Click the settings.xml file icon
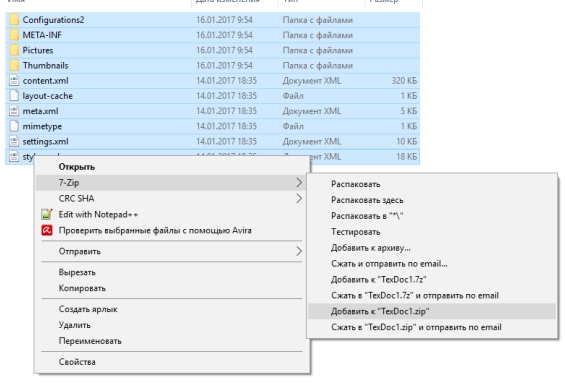The image size is (565, 387). tap(14, 141)
